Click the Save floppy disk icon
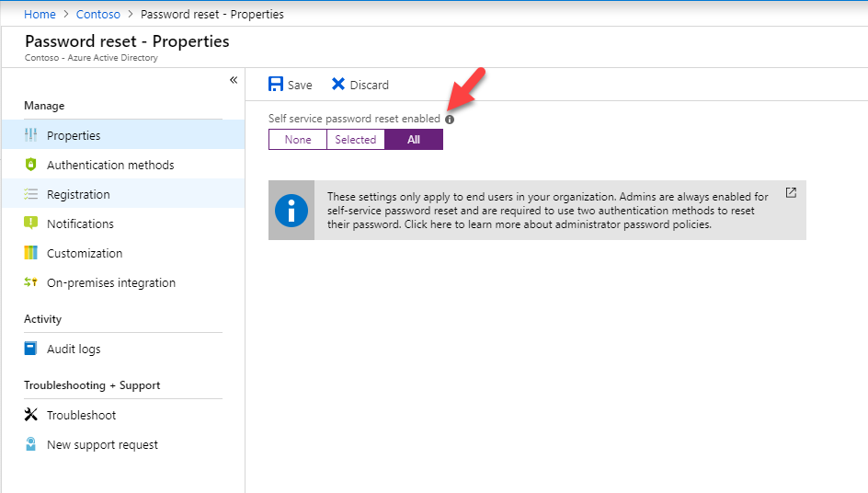 point(276,84)
